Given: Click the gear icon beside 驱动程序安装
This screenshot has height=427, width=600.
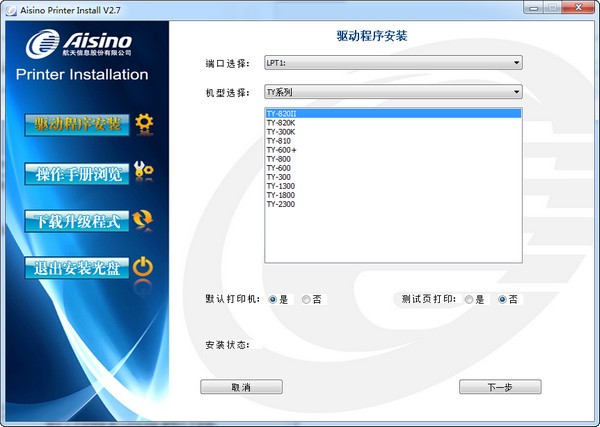Looking at the screenshot, I should coord(144,124).
